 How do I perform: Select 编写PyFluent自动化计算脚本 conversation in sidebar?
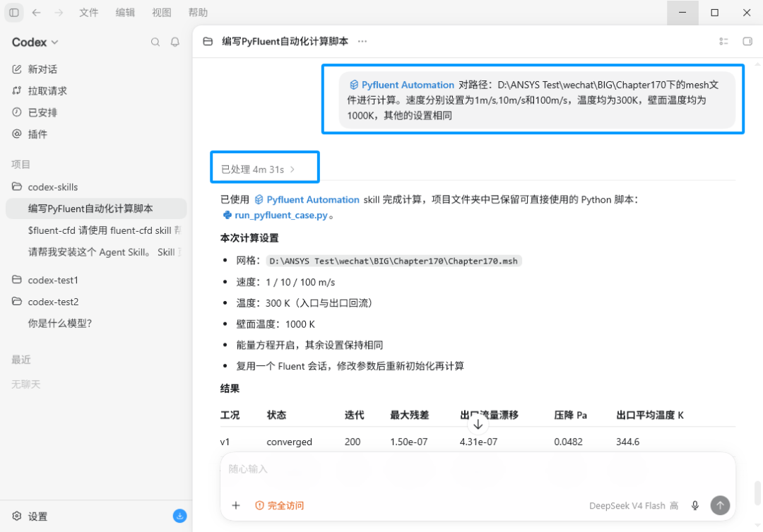(96, 208)
